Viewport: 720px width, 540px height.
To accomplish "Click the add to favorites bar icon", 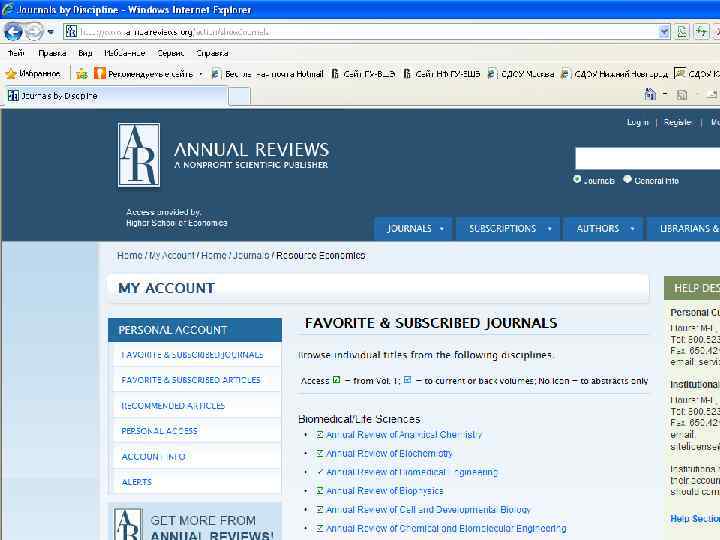I will 82,73.
